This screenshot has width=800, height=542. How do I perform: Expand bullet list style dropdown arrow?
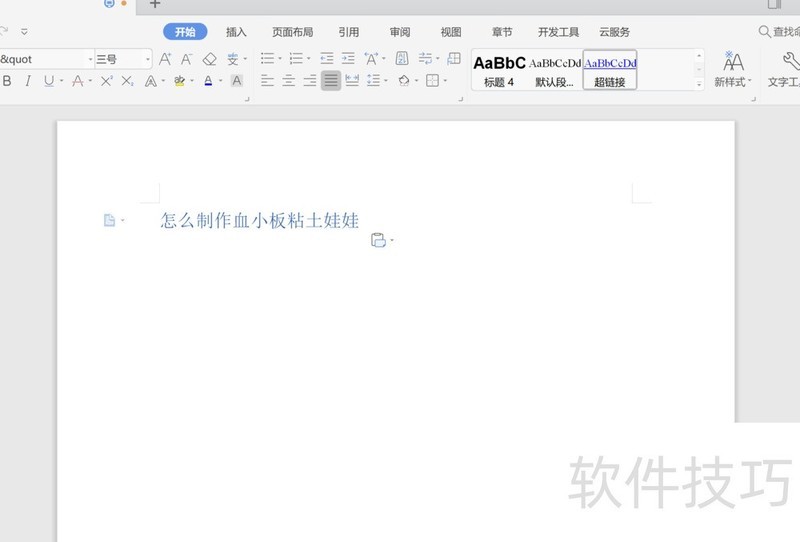coord(280,58)
